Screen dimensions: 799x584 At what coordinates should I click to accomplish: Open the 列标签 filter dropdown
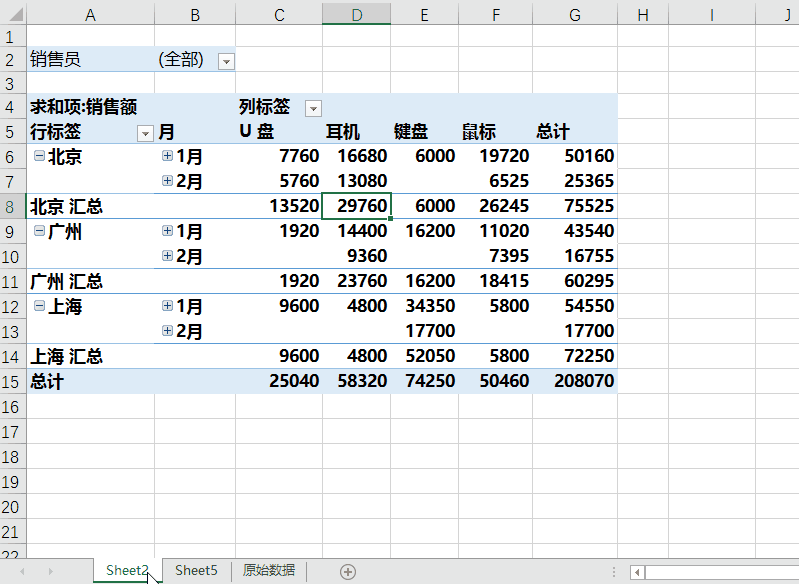coord(313,108)
